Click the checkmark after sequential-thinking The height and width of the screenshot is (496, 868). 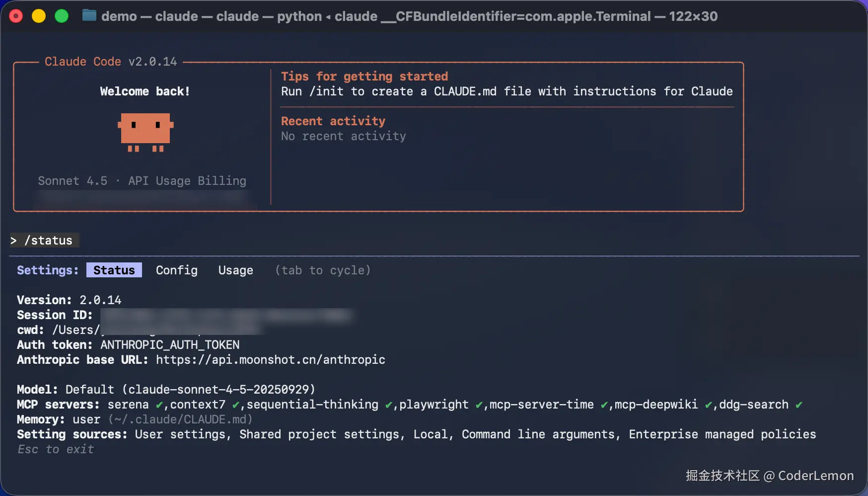tap(389, 405)
